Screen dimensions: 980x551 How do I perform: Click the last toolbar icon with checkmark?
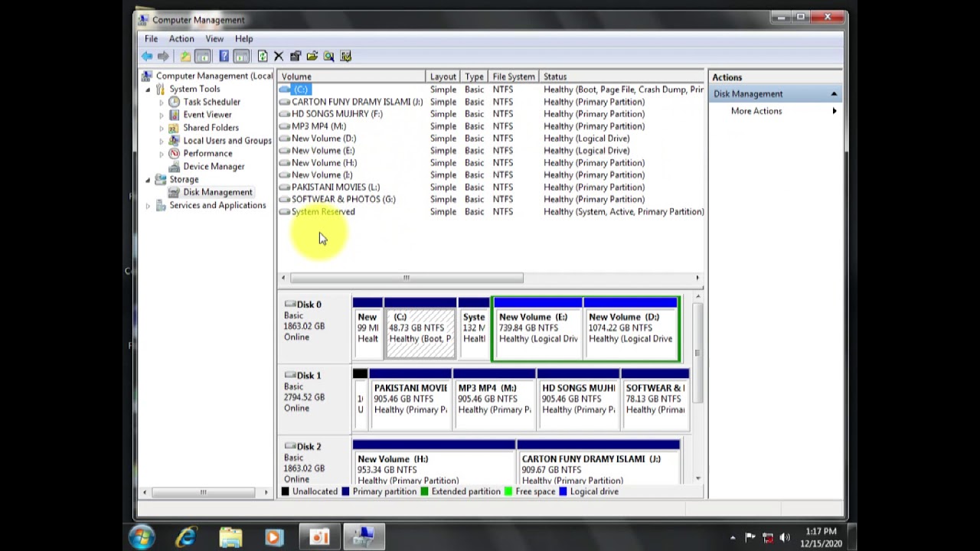click(x=346, y=56)
